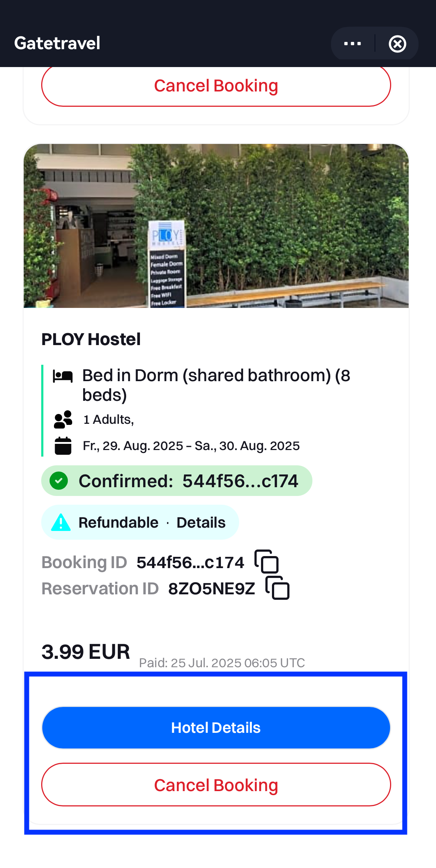The height and width of the screenshot is (868, 436).
Task: Click the guests icon next to 1 Adults
Action: click(63, 419)
